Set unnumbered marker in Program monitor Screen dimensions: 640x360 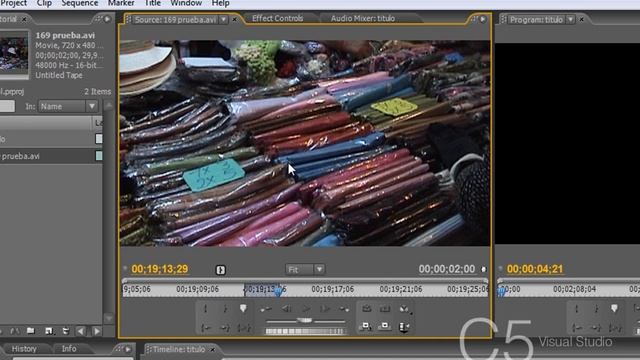coord(614,309)
